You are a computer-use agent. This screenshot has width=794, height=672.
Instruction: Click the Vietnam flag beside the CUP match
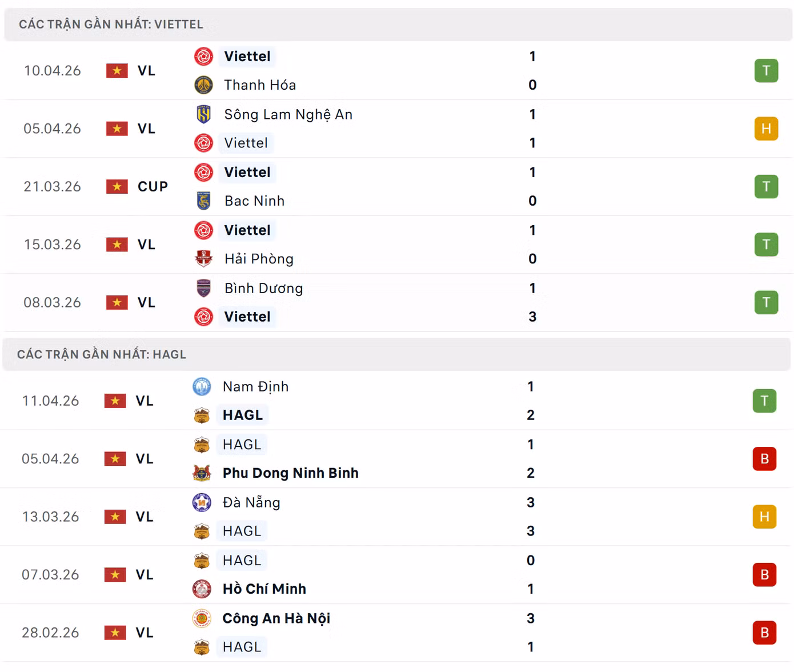(x=117, y=186)
